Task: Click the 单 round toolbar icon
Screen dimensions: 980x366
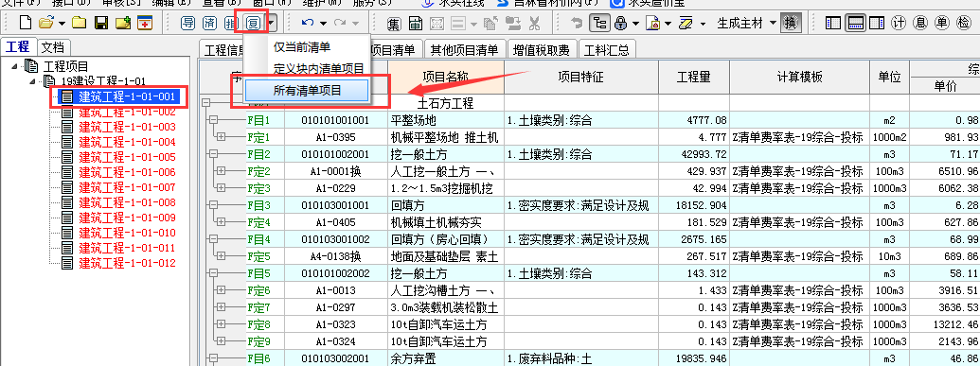Action: tap(942, 24)
